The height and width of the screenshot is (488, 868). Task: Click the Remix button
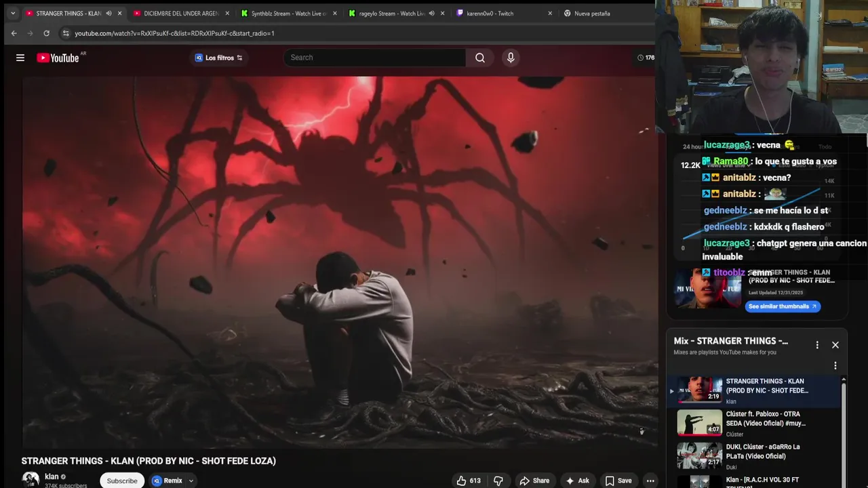(x=167, y=481)
